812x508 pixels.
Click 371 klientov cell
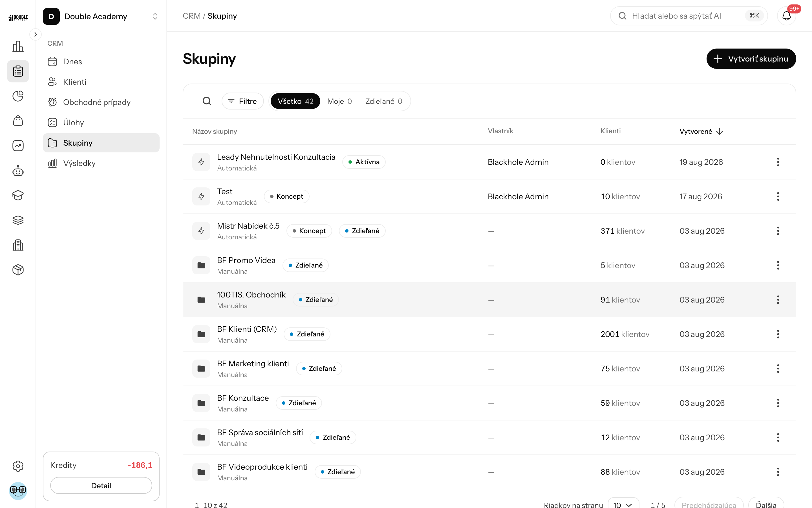pos(623,231)
